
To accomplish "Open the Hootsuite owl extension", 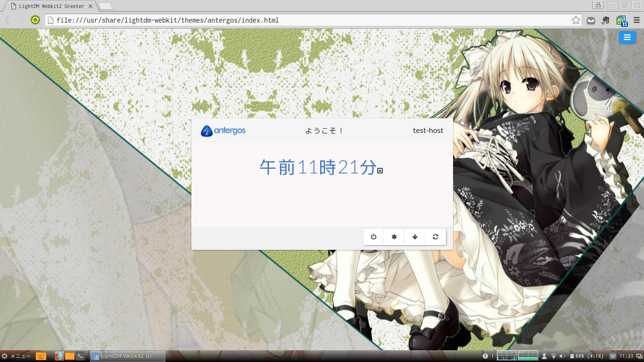I will (x=591, y=20).
